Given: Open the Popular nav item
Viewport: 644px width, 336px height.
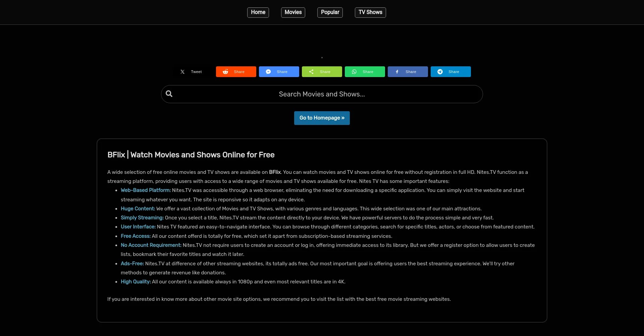Looking at the screenshot, I should point(330,12).
